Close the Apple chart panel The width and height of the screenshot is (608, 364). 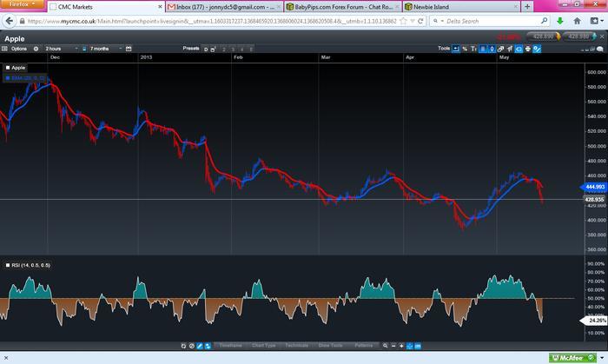coord(602,36)
